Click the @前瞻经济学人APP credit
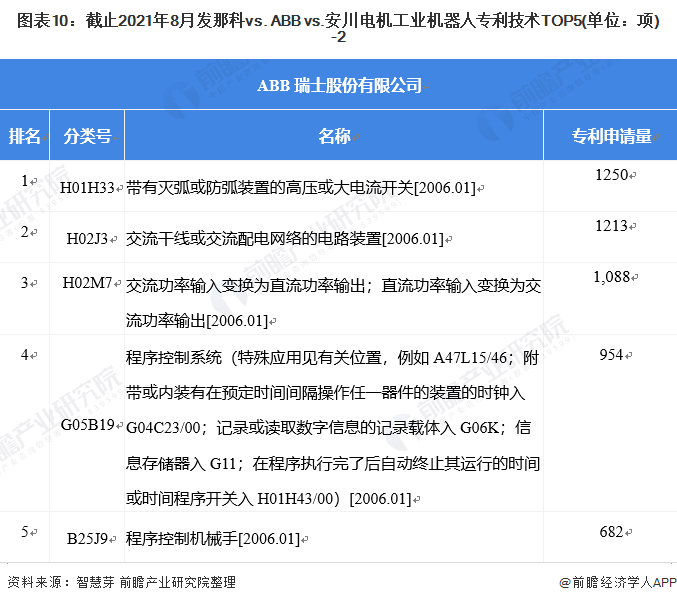Viewport: 677px width, 603px height. [x=618, y=582]
